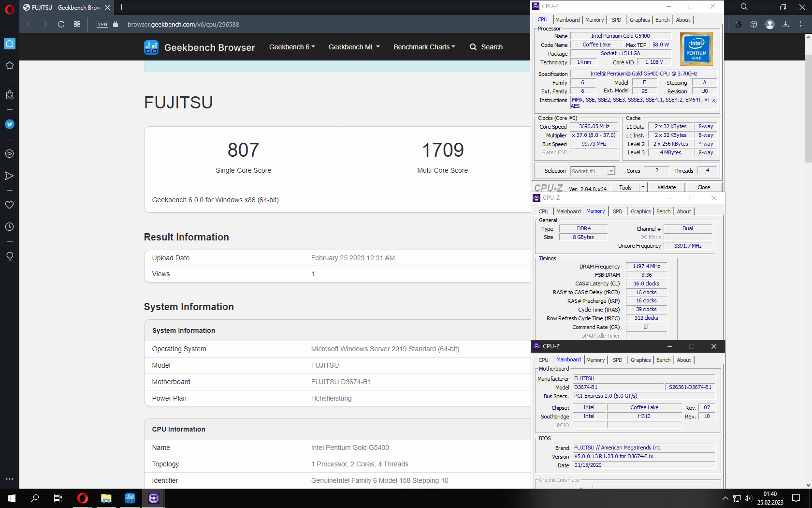Switch to Mainboard tab in top CPU-Z window

pyautogui.click(x=567, y=20)
